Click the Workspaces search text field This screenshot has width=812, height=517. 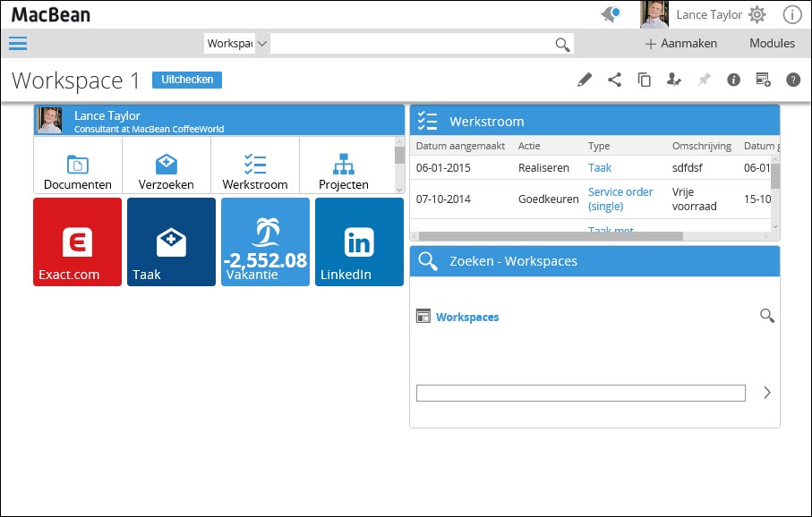[581, 394]
